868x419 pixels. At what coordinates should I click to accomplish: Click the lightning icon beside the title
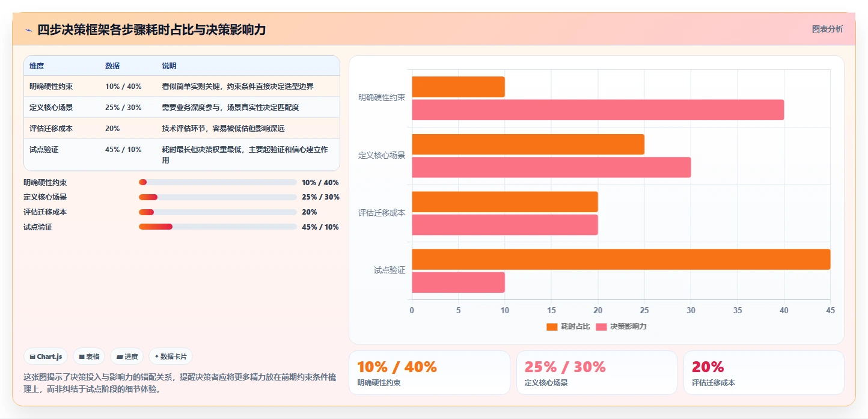(28, 30)
